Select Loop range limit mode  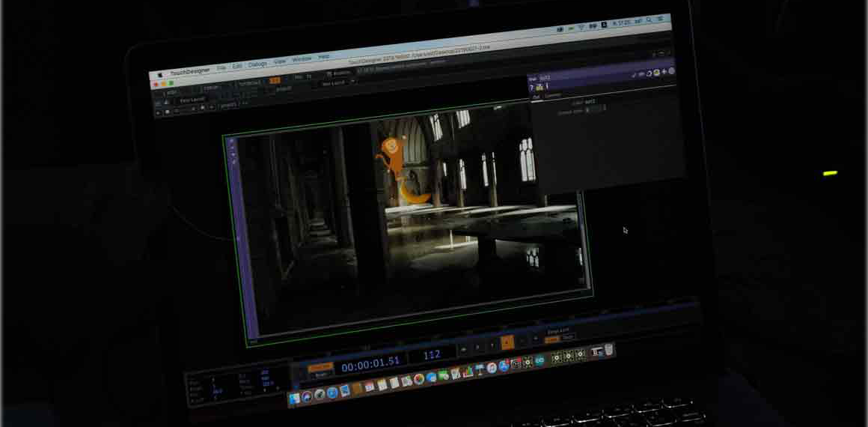point(552,339)
